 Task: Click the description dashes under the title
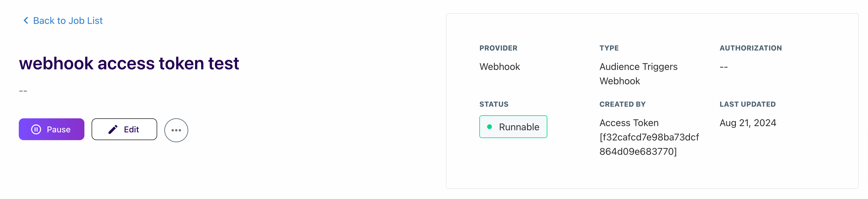[x=23, y=91]
